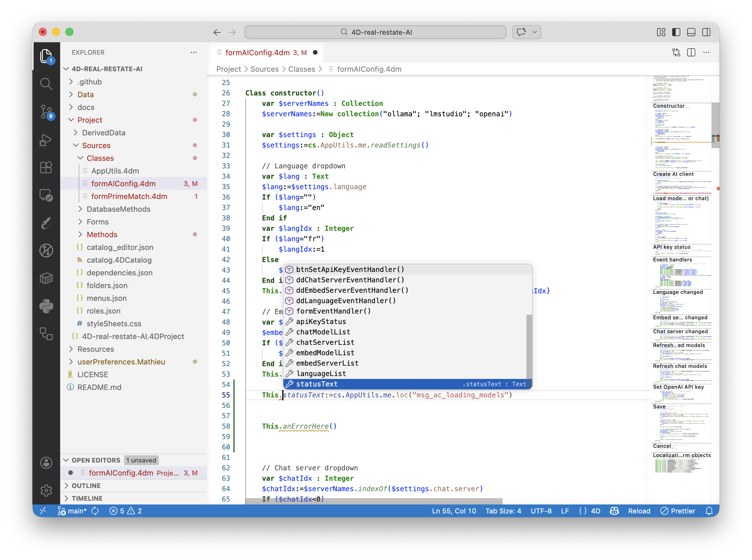
Task: Click the Prettier status bar button
Action: [678, 511]
